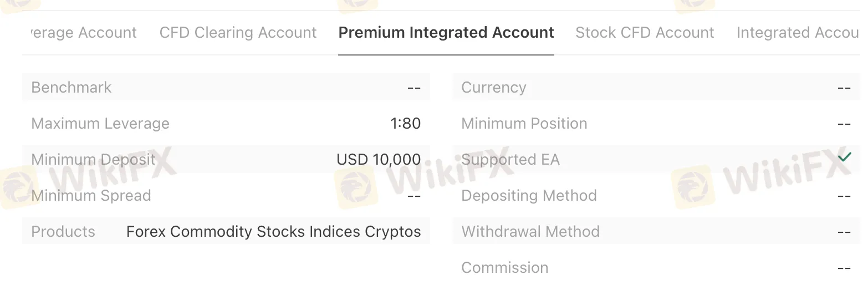Select the Forex Commodity Stocks Indices Cryptos text
This screenshot has height=295, width=868.
pos(273,232)
